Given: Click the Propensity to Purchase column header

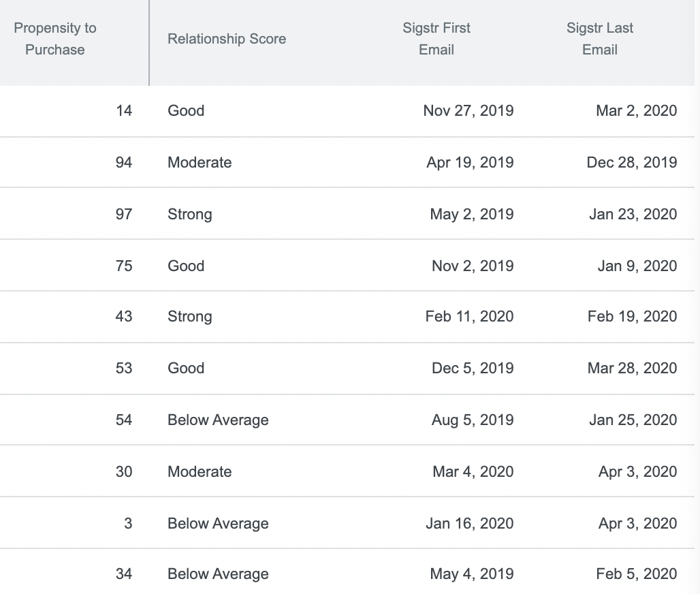Looking at the screenshot, I should (x=55, y=39).
